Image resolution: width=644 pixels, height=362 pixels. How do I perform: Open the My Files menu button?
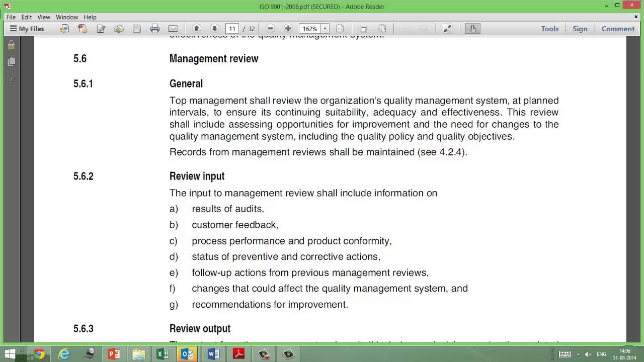[x=27, y=29]
